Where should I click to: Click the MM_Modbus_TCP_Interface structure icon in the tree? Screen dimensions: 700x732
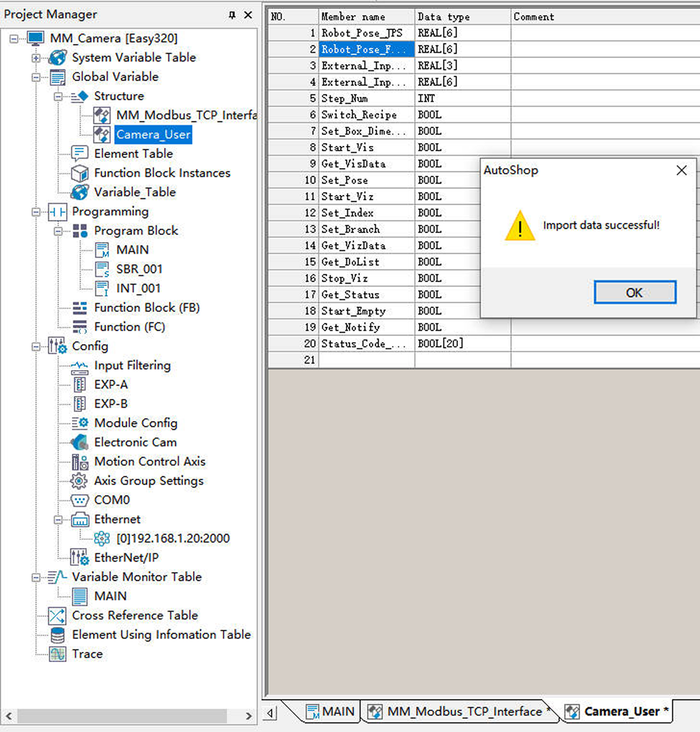(102, 115)
